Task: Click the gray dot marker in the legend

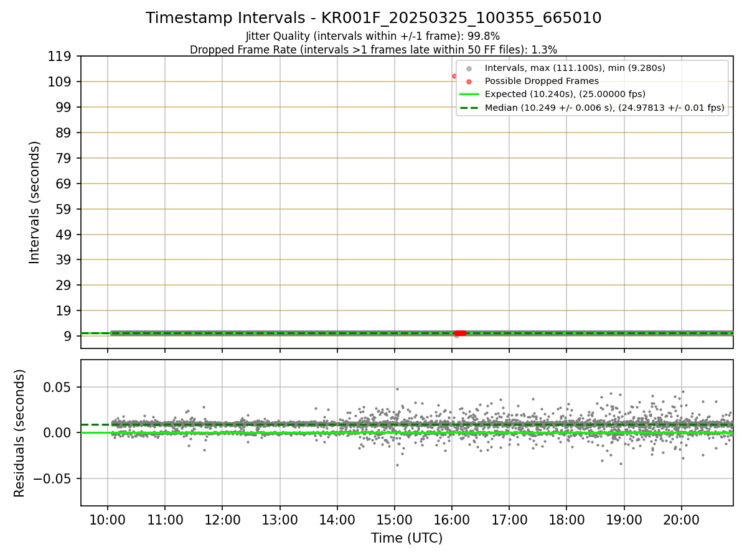Action: tap(469, 68)
